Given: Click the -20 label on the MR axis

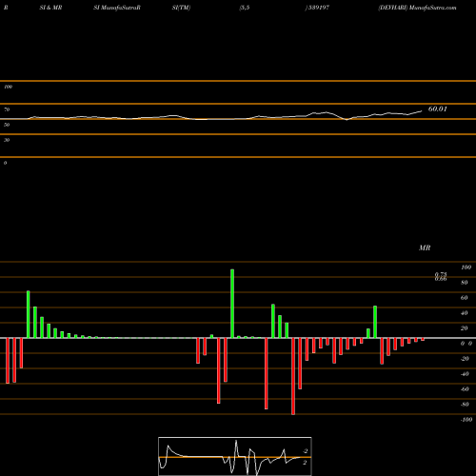Looking at the screenshot, I should click(x=465, y=359).
